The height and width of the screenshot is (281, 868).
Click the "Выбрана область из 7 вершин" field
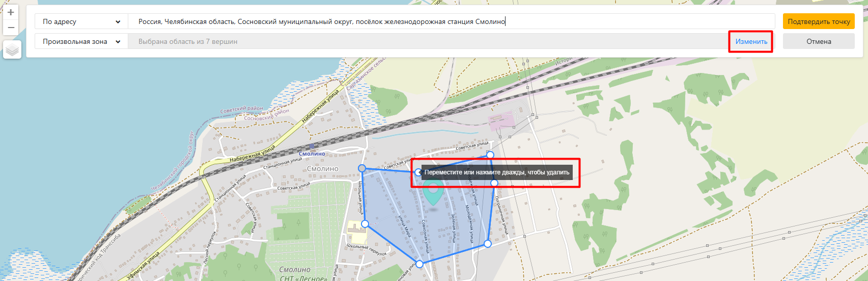click(x=428, y=41)
